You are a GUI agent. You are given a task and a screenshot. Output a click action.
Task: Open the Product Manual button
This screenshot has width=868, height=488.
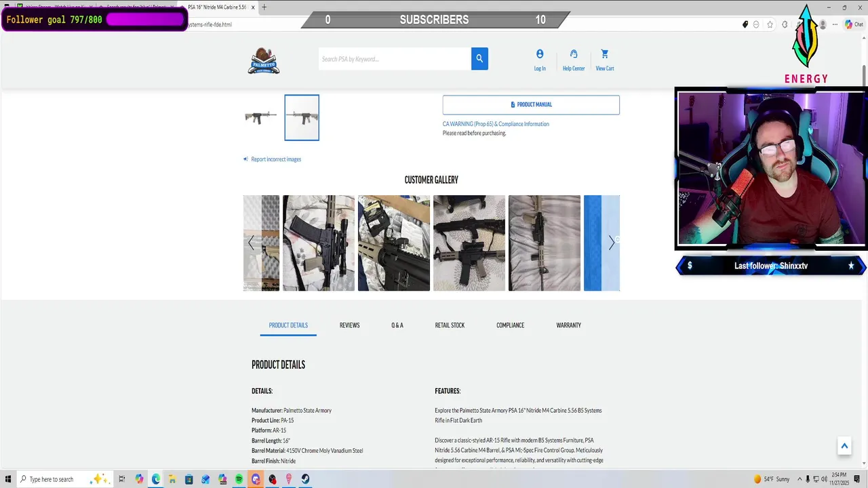(x=531, y=104)
